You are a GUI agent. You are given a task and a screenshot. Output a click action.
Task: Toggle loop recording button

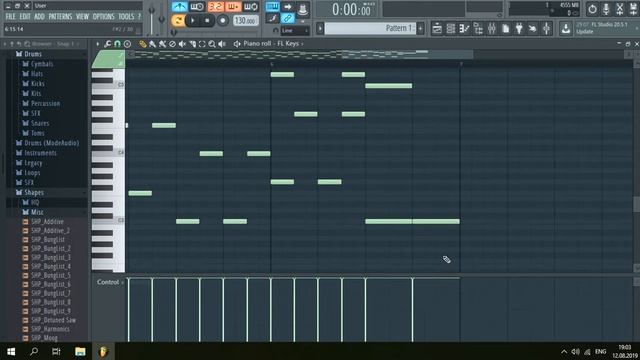pyautogui.click(x=251, y=7)
